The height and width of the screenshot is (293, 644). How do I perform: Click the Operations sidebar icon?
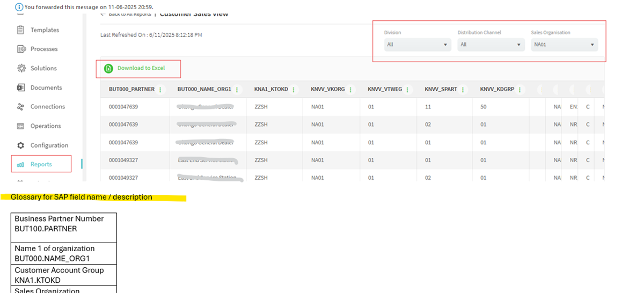coord(21,126)
